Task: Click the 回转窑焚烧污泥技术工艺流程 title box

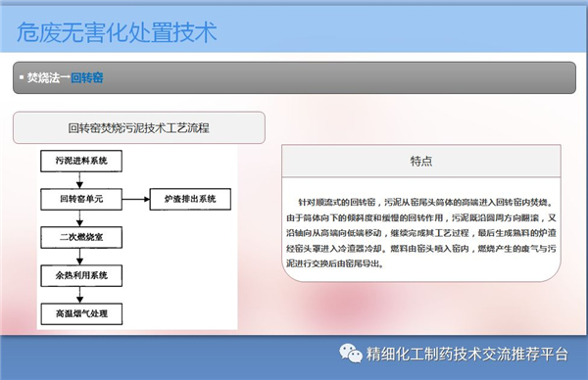Action: tap(139, 127)
